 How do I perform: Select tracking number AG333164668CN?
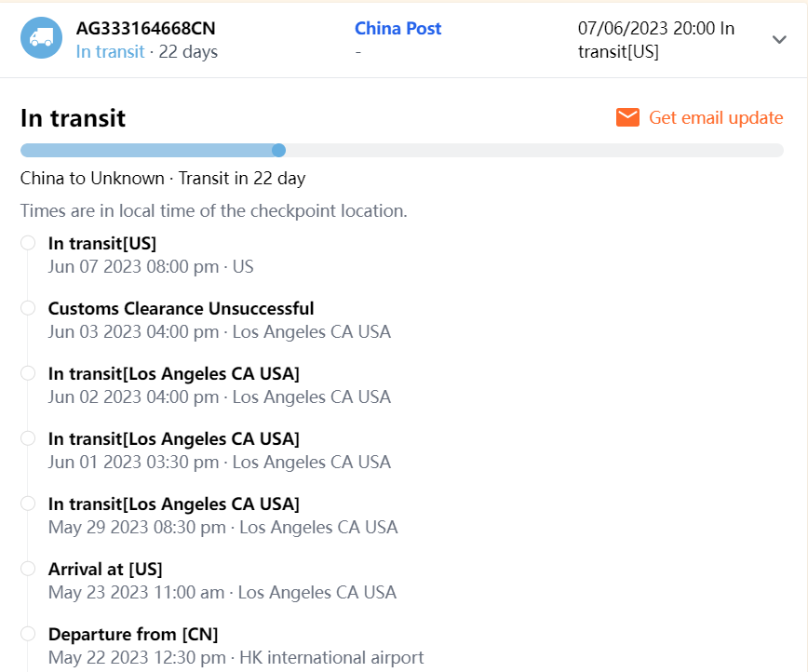click(146, 28)
